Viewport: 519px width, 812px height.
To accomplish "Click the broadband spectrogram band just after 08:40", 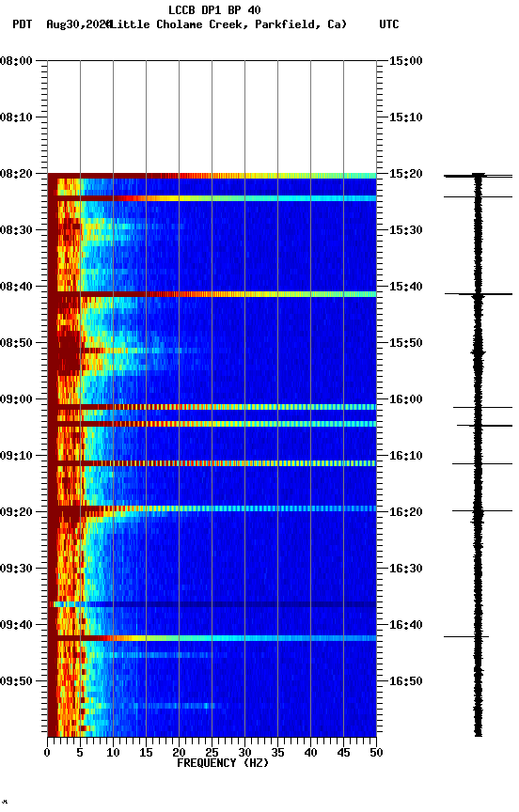I will click(212, 294).
